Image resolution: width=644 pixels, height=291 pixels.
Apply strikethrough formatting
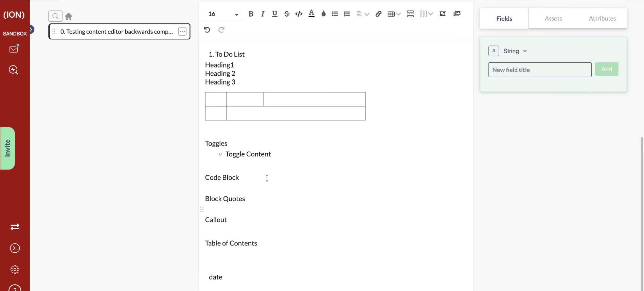(x=287, y=14)
